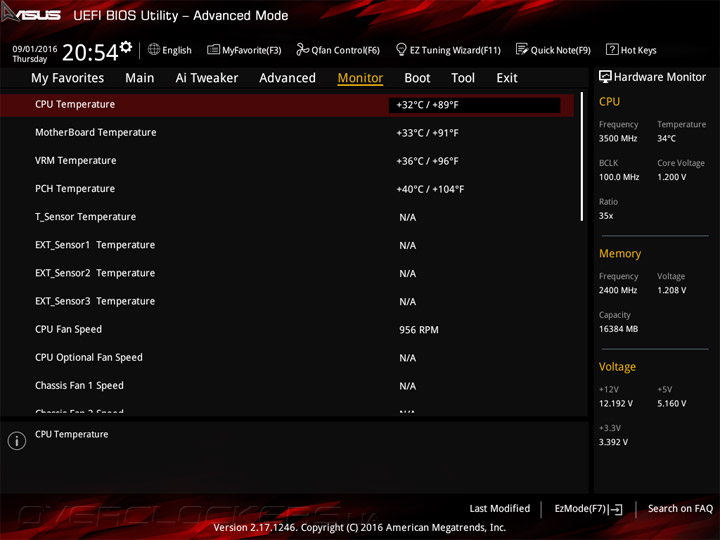
Task: Select CPU Optional Fan Speed row
Action: coord(287,358)
